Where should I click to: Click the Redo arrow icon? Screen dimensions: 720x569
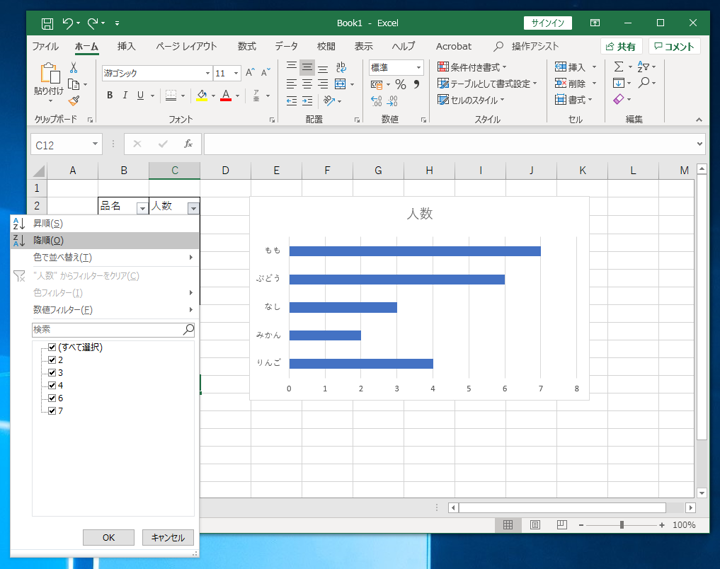coord(93,23)
